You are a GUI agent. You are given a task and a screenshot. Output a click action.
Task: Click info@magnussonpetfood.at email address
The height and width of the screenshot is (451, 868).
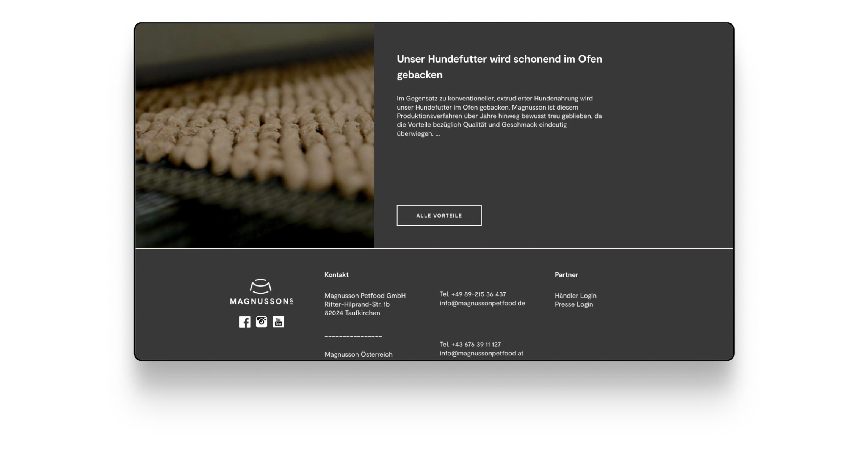[x=481, y=353]
